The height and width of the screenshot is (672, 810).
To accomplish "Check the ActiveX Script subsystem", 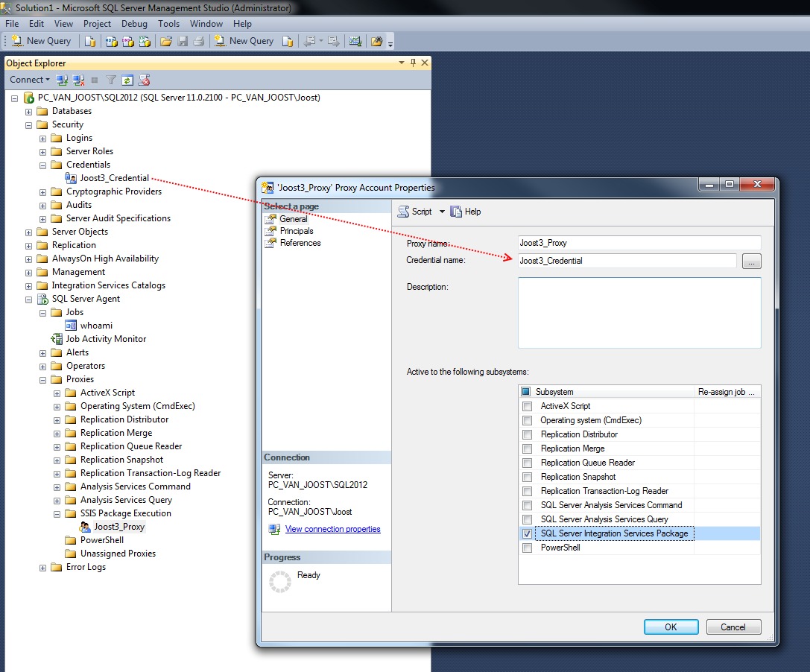I will click(528, 406).
